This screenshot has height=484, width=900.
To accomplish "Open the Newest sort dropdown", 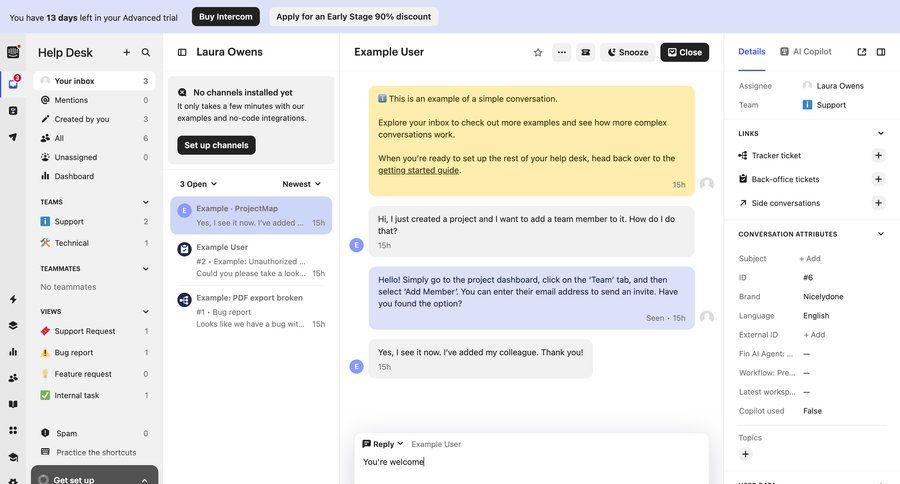I will 301,184.
